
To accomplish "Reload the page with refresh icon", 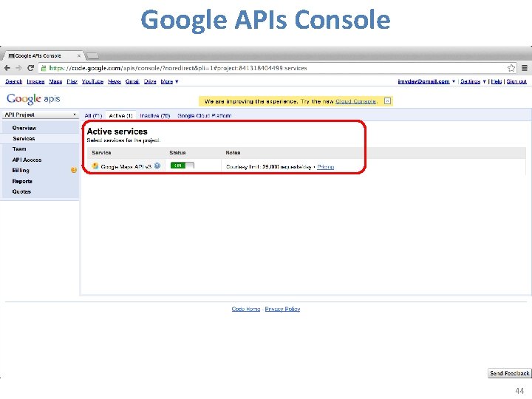I will pyautogui.click(x=30, y=68).
